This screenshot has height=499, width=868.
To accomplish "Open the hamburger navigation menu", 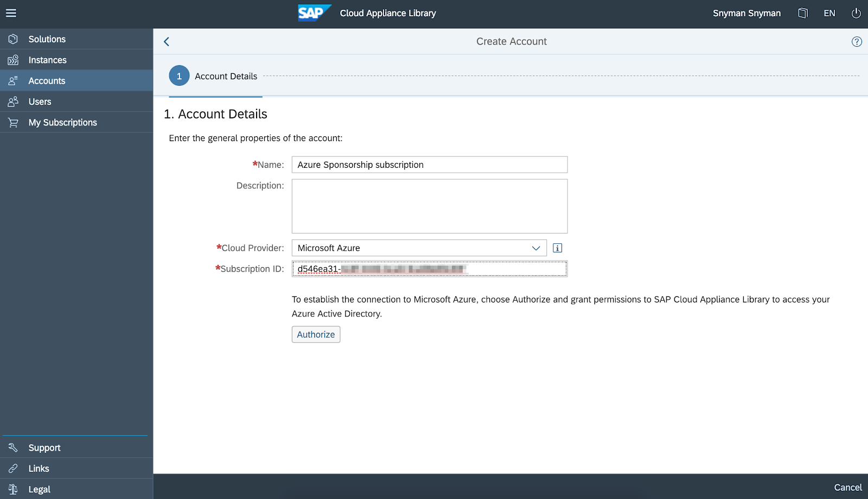I will pyautogui.click(x=11, y=13).
